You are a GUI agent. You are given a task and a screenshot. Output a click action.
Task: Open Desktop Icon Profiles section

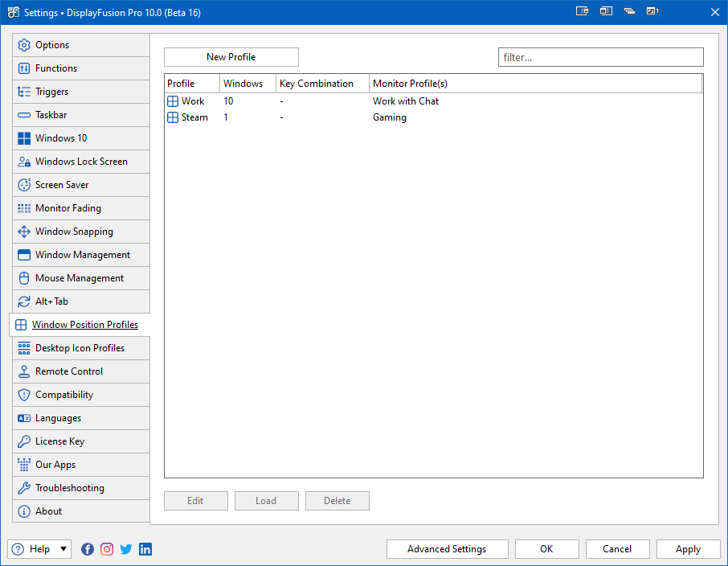point(81,348)
